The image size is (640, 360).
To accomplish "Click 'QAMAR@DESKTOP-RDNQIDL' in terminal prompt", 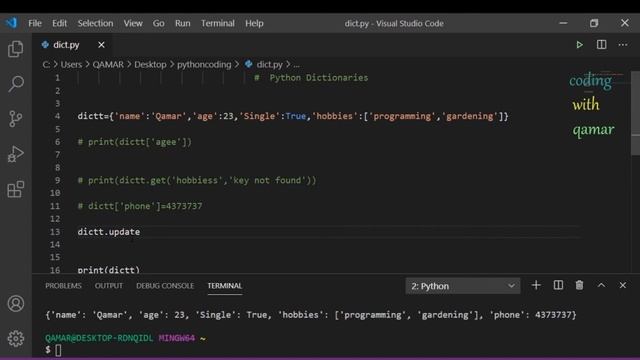I will point(99,338).
